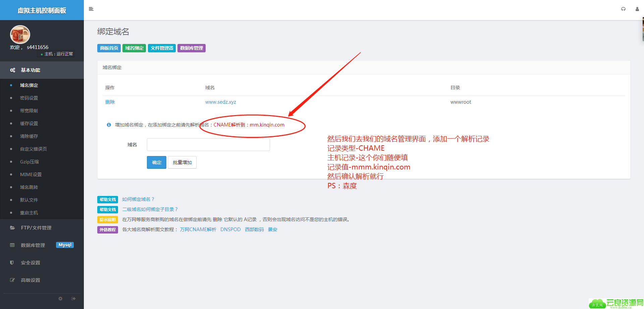
Task: Open 带宽限制 in the sidebar menu
Action: 29,111
